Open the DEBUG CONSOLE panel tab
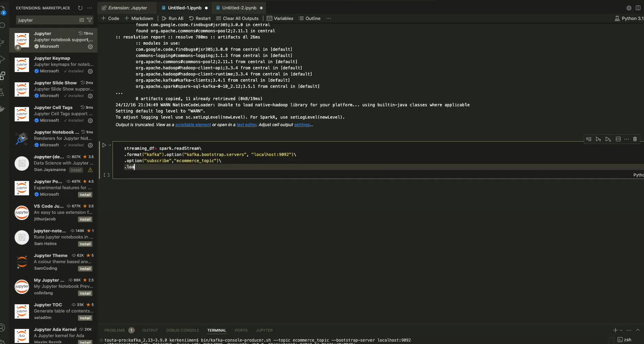The image size is (644, 344). point(183,330)
